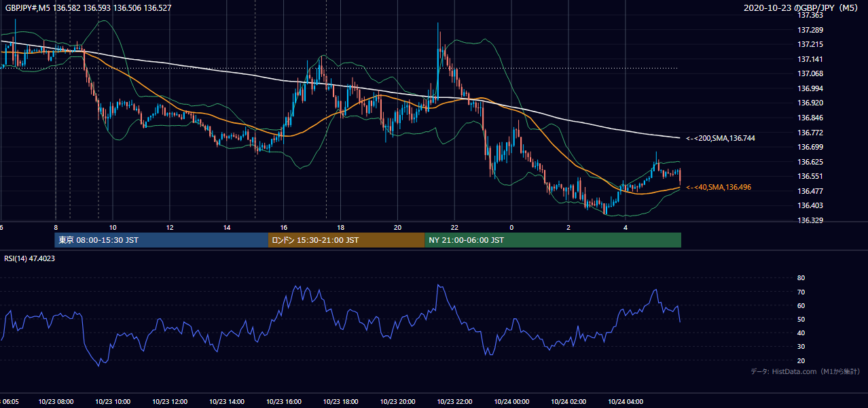Click the ロンドン 15:30-21:00 JST session bar
Image resolution: width=868 pixels, height=408 pixels.
pyautogui.click(x=346, y=240)
